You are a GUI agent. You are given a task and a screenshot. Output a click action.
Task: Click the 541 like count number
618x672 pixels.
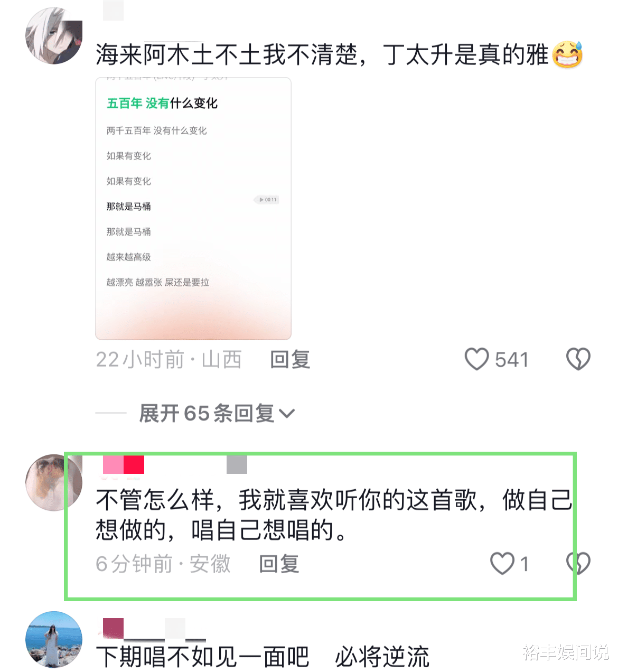[x=511, y=360]
